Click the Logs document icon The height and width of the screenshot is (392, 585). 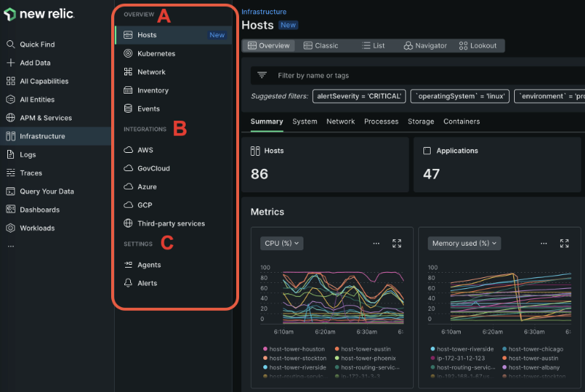(x=10, y=154)
